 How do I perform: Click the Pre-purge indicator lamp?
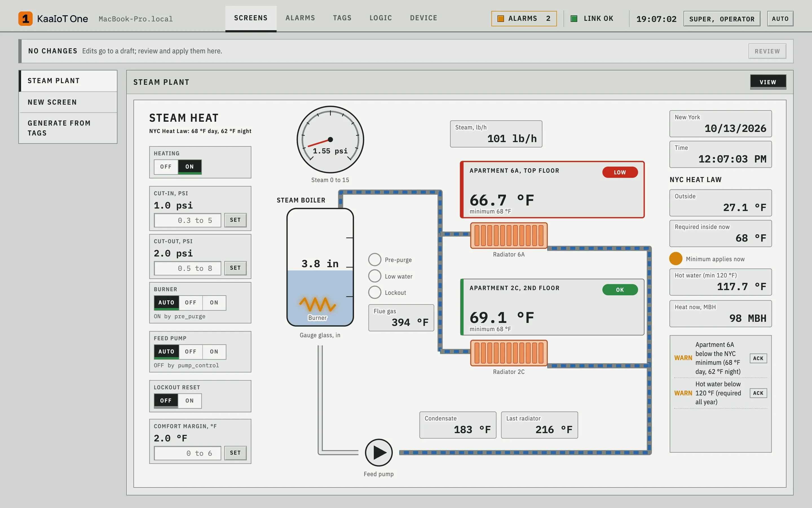point(375,260)
